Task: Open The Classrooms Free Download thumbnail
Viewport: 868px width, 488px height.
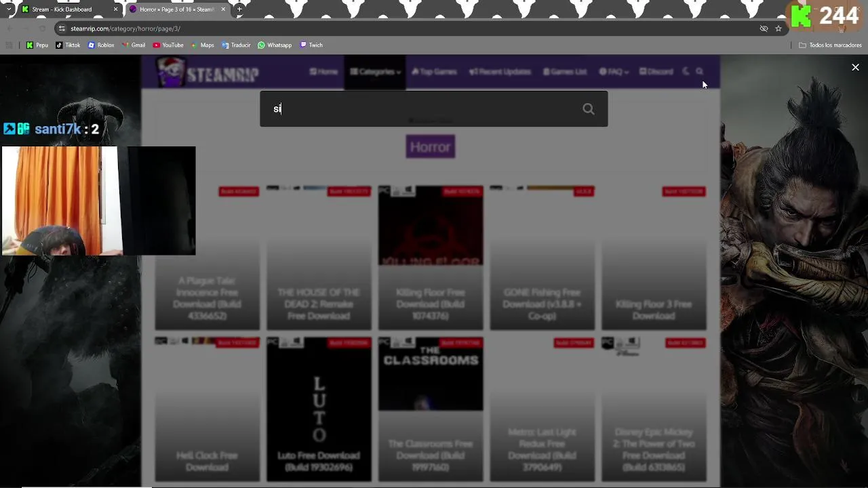Action: (431, 374)
